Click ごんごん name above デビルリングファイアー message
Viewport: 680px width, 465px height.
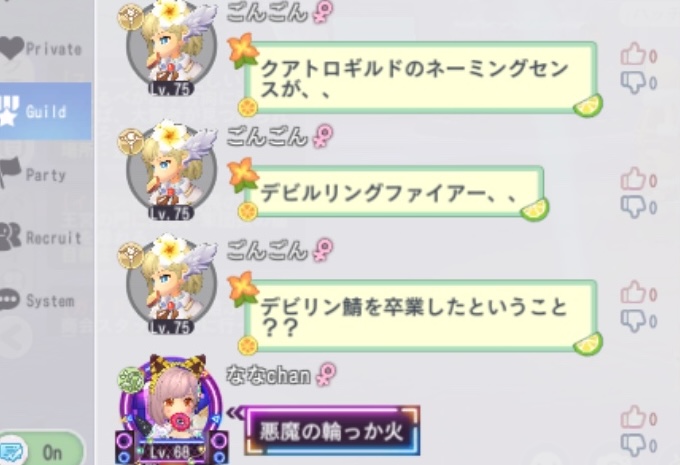click(x=267, y=136)
